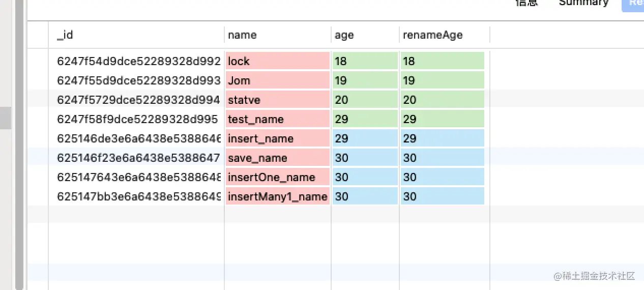
Task: Pick renameAge 29 in test_name row
Action: point(443,119)
